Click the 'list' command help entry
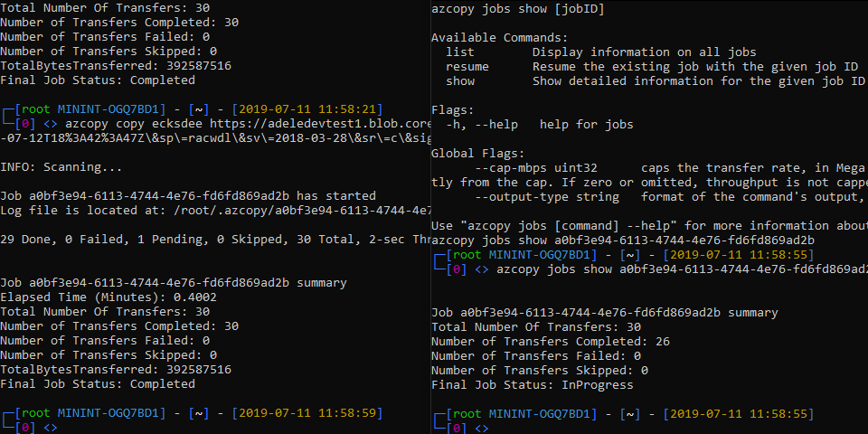Image resolution: width=868 pixels, height=434 pixels. pyautogui.click(x=601, y=52)
